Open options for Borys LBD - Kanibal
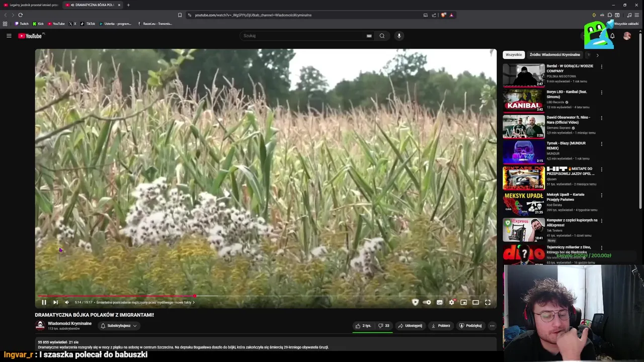The image size is (644, 362). [x=601, y=92]
